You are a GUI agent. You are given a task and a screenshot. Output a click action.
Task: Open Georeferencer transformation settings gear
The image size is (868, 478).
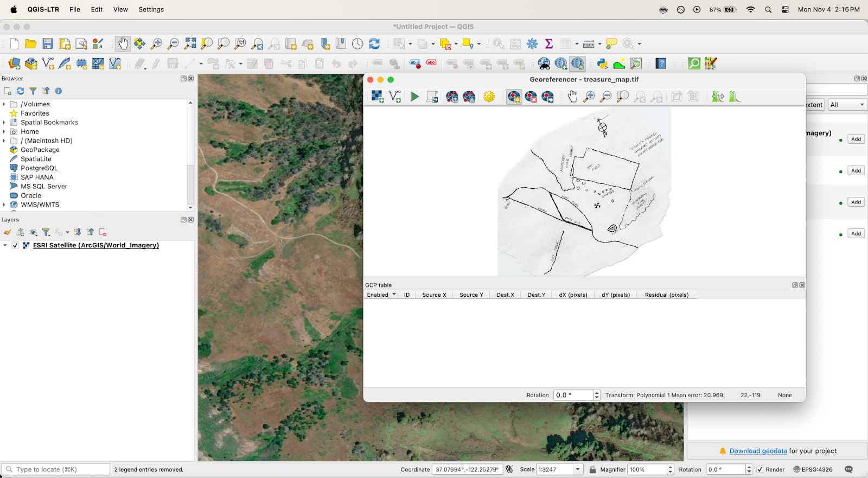point(489,97)
